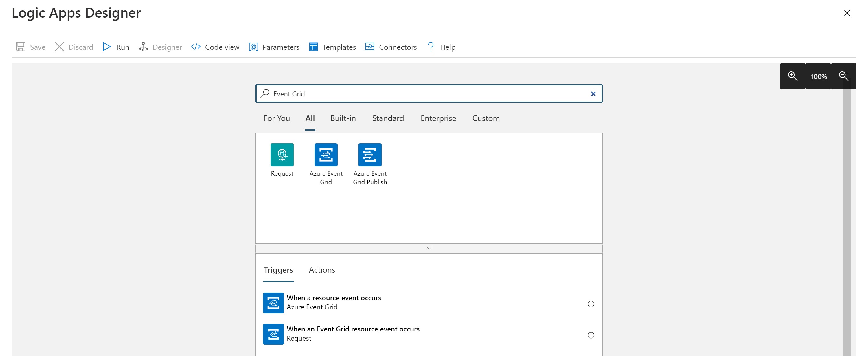Select the Azure Event Grid connector icon

(x=325, y=155)
